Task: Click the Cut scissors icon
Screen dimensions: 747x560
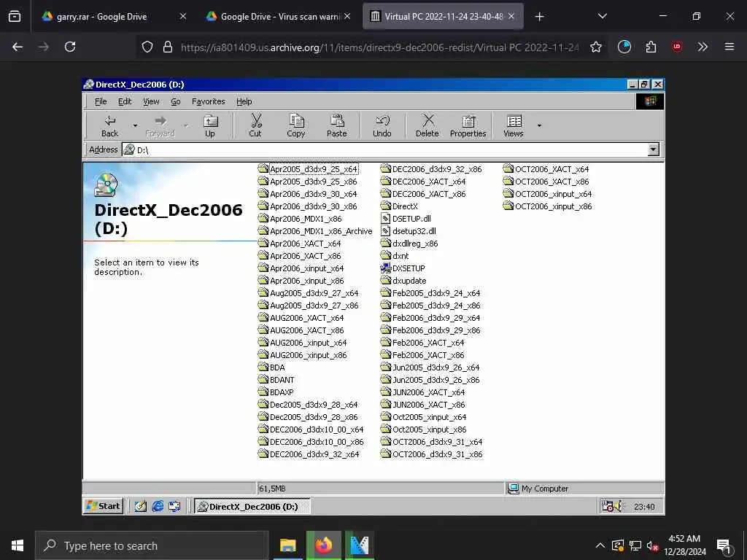Action: click(x=256, y=120)
